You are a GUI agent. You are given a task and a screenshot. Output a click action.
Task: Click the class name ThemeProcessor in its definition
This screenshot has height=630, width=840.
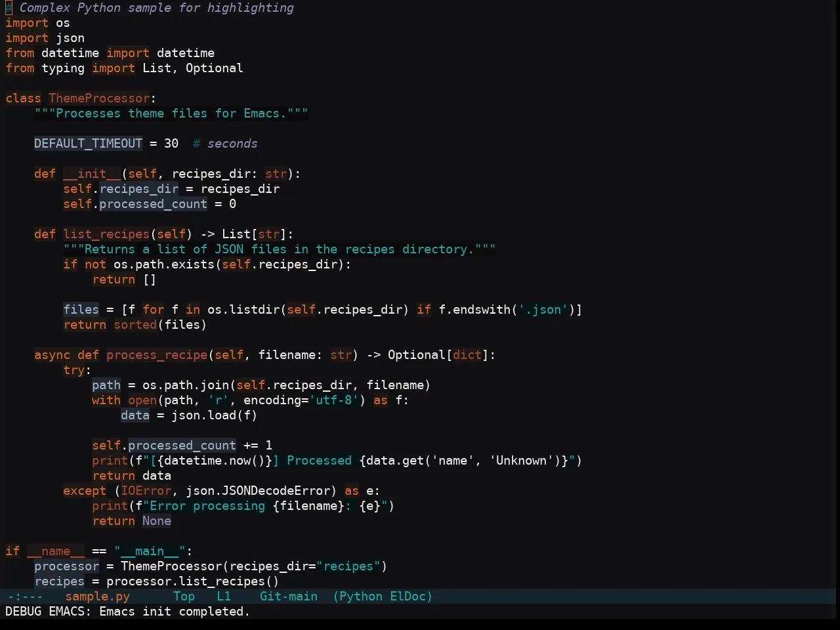click(x=99, y=98)
